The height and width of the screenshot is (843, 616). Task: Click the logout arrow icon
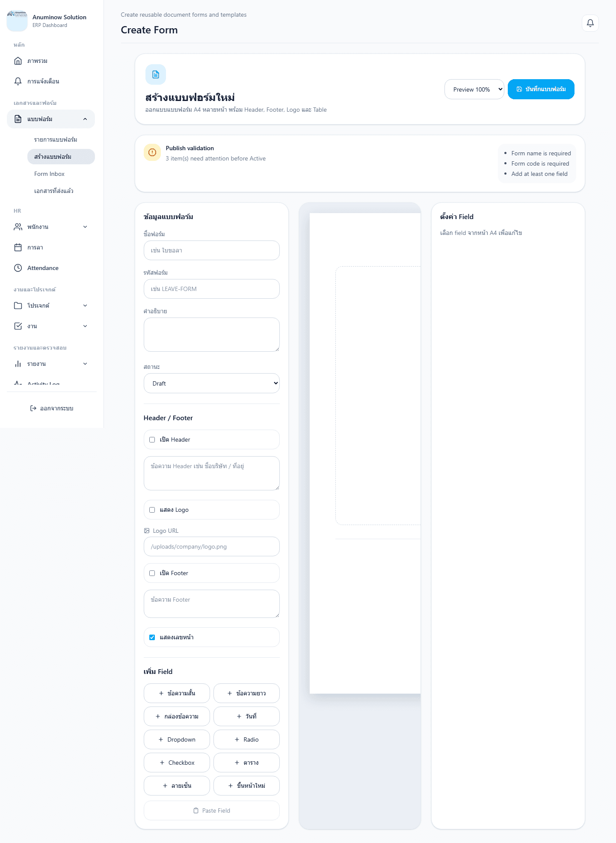[33, 408]
